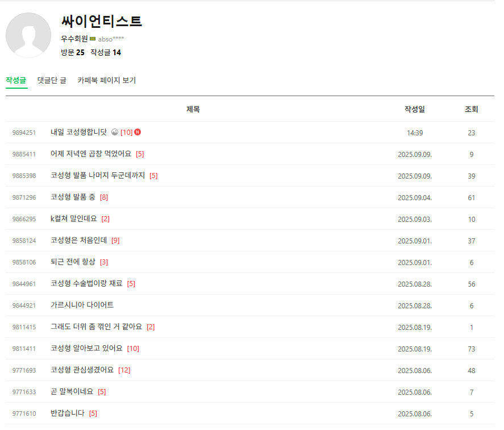
Task: Click comment count [5] on 곱창 post
Action: pyautogui.click(x=140, y=154)
